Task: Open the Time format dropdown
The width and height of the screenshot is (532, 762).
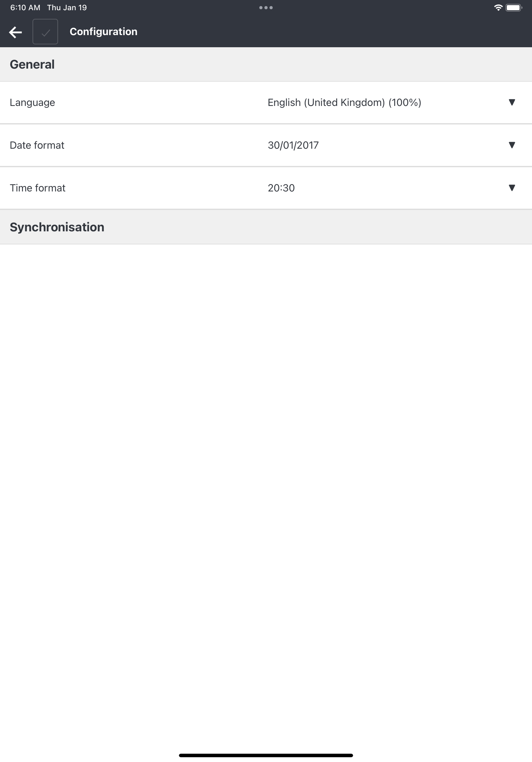Action: [512, 188]
